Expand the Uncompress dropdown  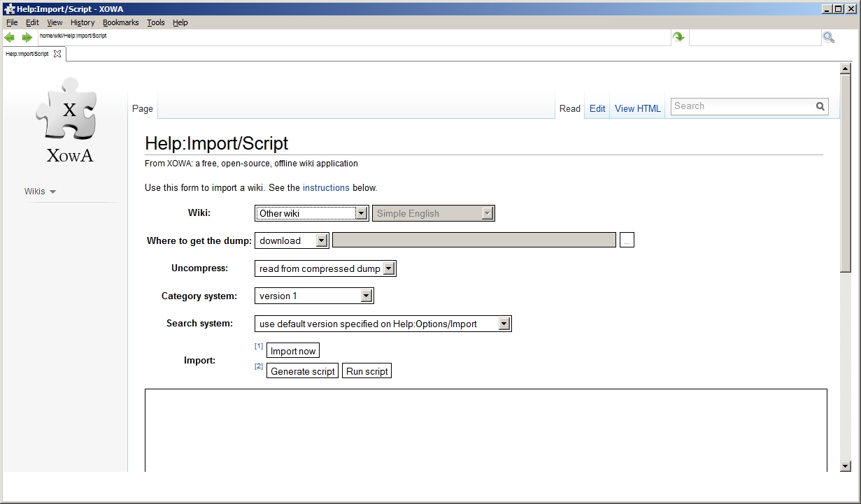click(325, 268)
